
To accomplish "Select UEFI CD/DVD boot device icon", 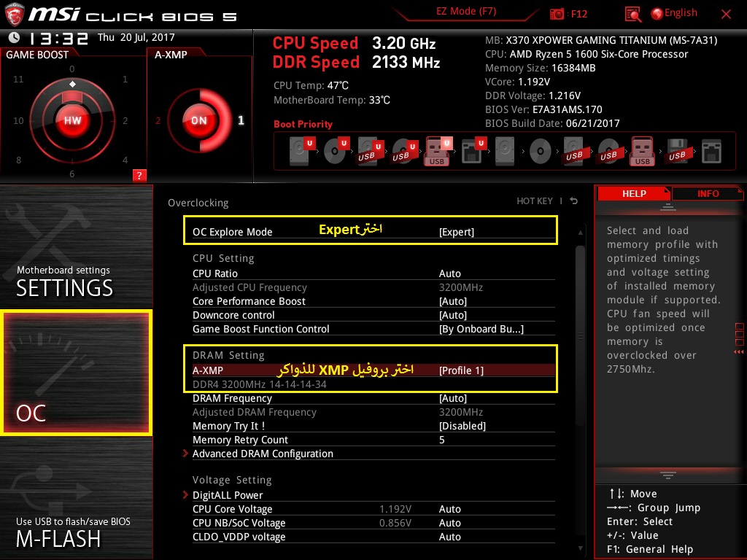I will pos(336,150).
